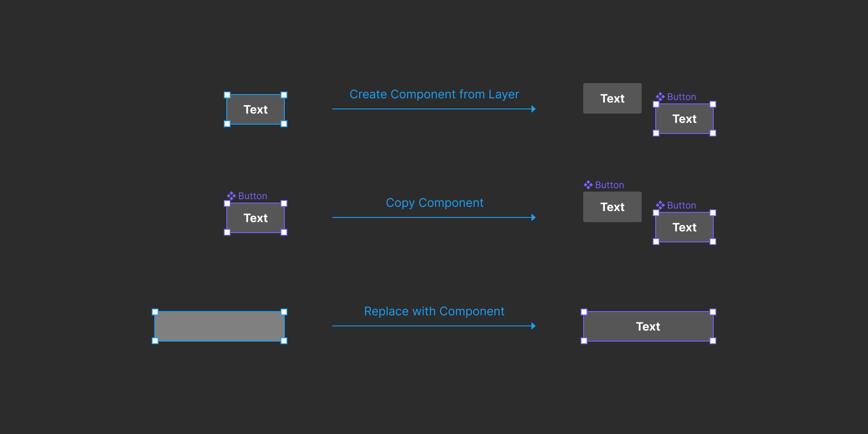This screenshot has width=868, height=434.
Task: Click component icon beside Button label in top row
Action: coord(660,97)
